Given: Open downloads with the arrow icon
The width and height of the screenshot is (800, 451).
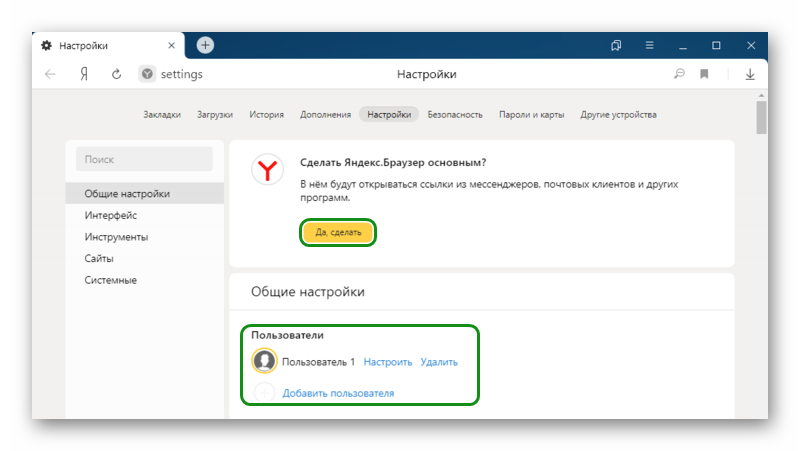Looking at the screenshot, I should 749,74.
